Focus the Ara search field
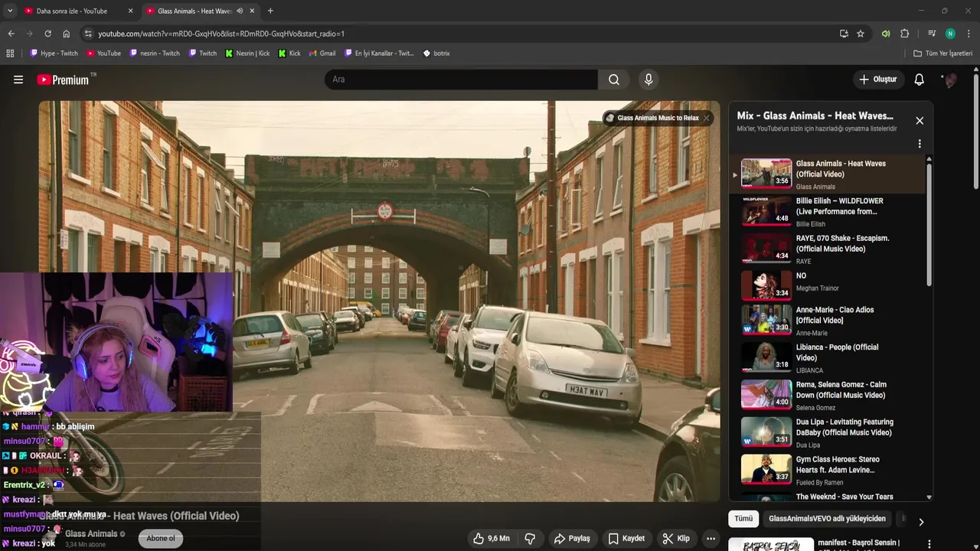The image size is (980, 551). pos(462,80)
